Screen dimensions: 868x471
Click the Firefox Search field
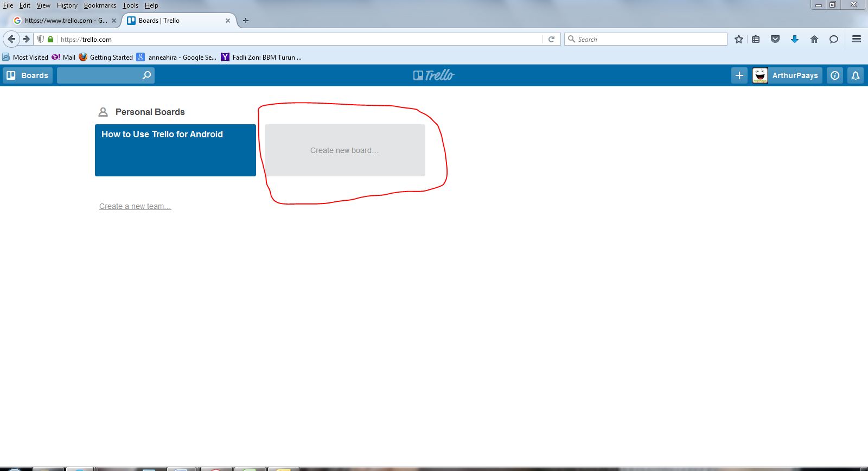646,39
